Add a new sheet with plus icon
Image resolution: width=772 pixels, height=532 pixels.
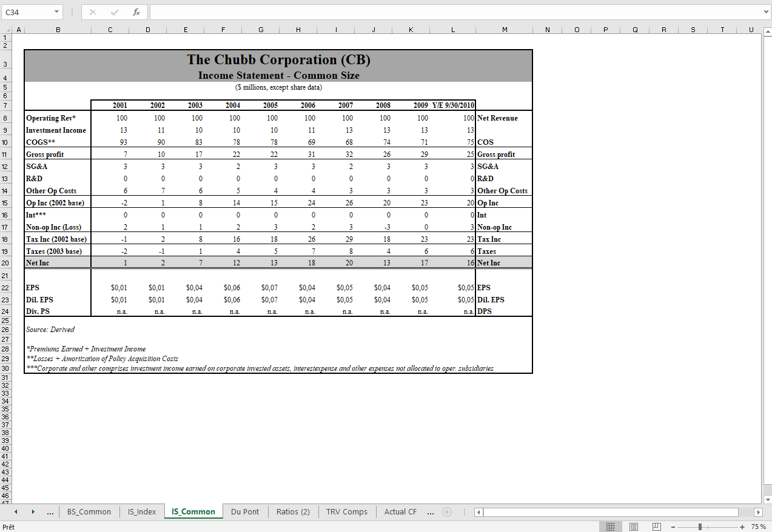coord(447,512)
